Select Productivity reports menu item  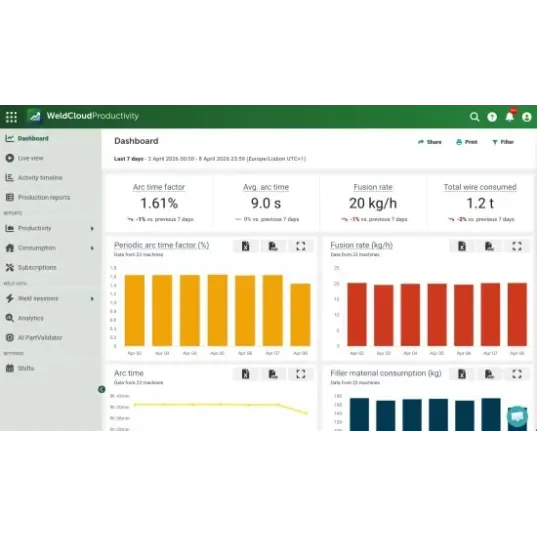coord(34,228)
